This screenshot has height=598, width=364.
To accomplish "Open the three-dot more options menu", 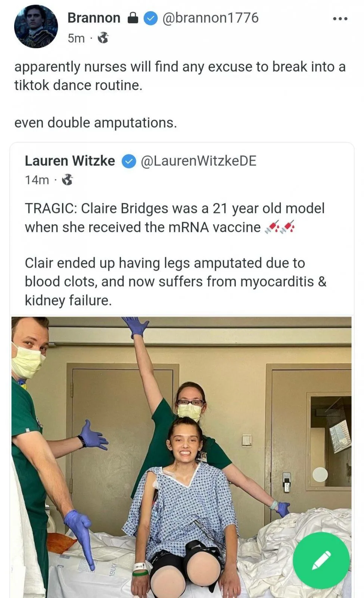I will (x=340, y=19).
